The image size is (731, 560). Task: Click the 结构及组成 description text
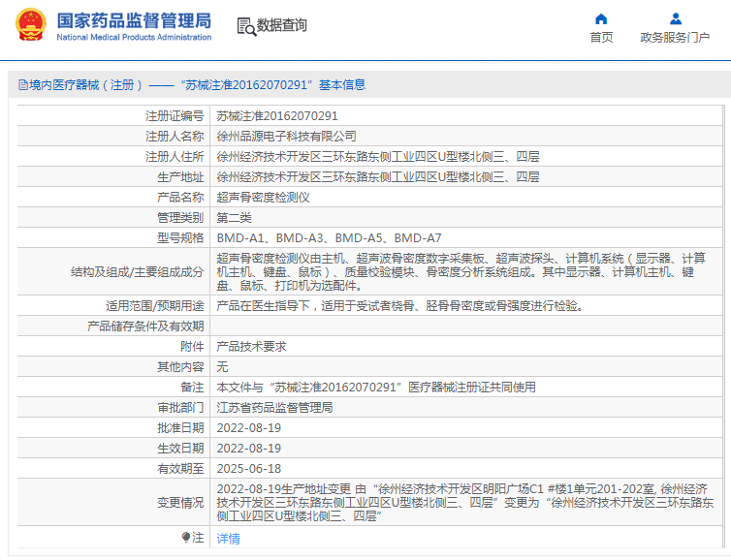461,271
